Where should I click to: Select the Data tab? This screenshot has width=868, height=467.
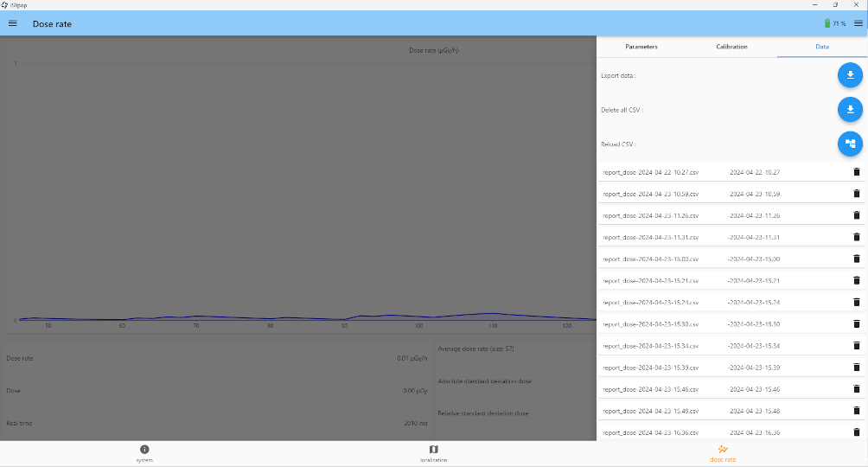822,47
